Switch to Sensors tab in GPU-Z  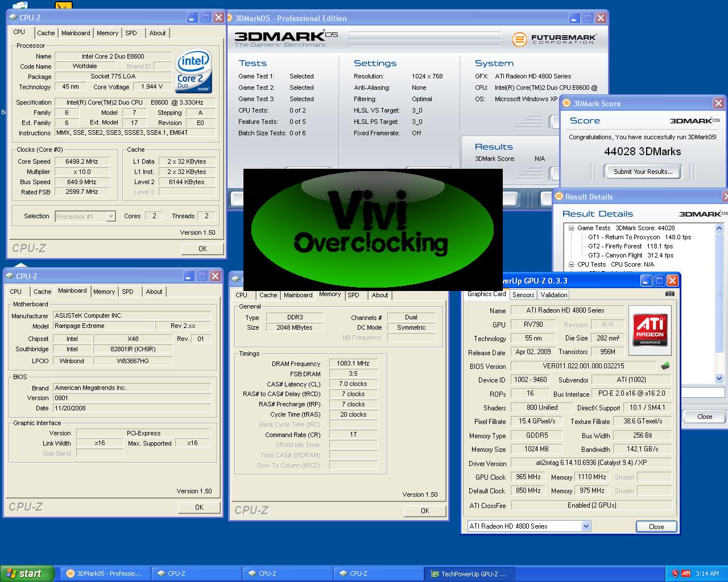[x=523, y=295]
